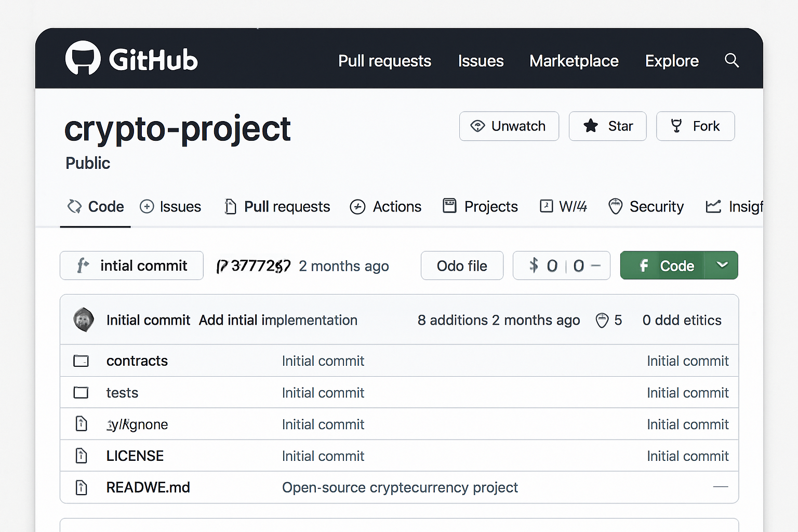Open search using the magnifying glass icon
The width and height of the screenshot is (798, 532).
pos(731,60)
